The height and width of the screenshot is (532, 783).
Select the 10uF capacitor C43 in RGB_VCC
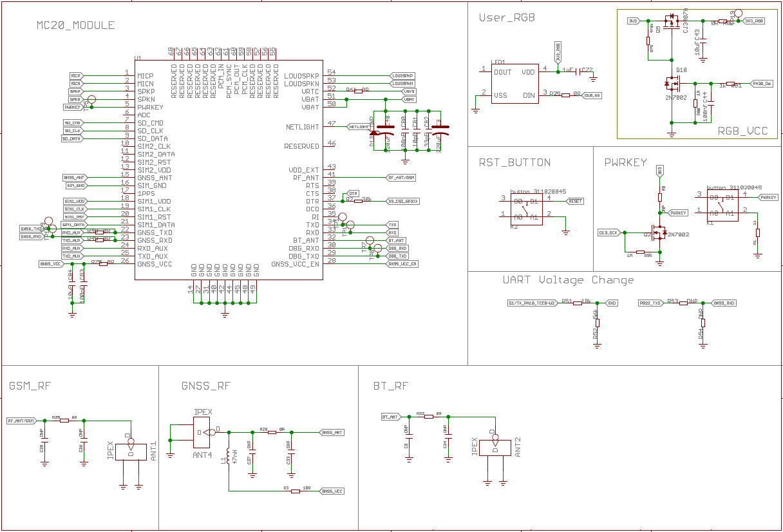pos(702,41)
